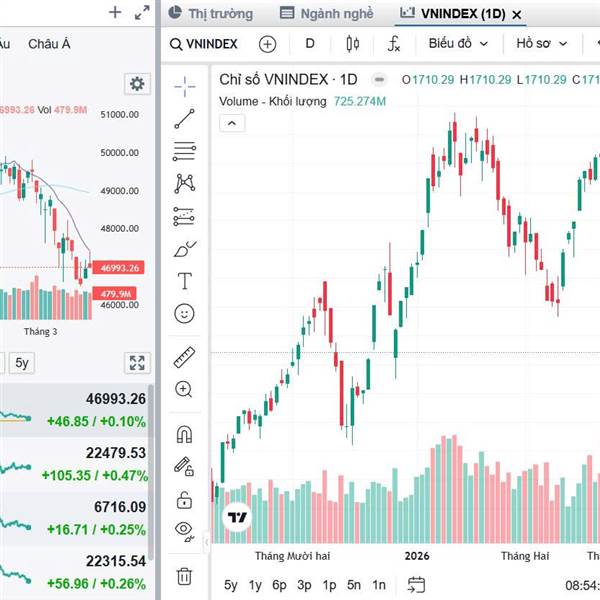
Task: Select the brush drawing tool
Action: [x=185, y=249]
